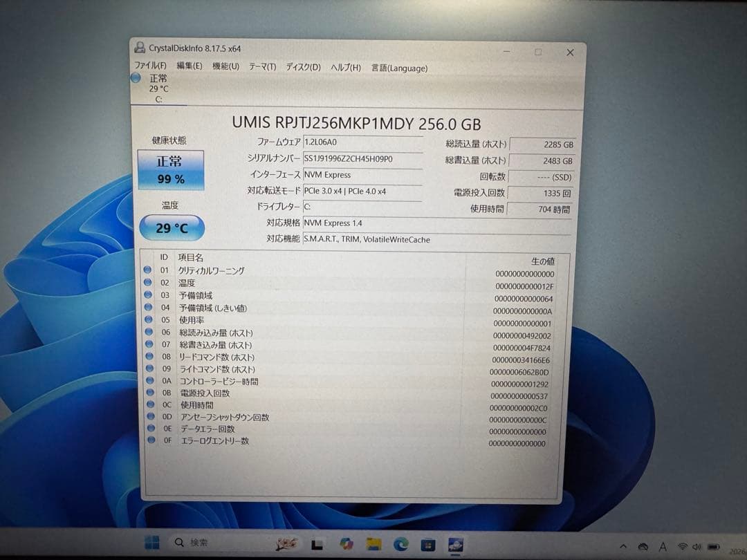Screen dimensions: 747x560
Task: Click the 項目名 column header
Action: coord(191,258)
